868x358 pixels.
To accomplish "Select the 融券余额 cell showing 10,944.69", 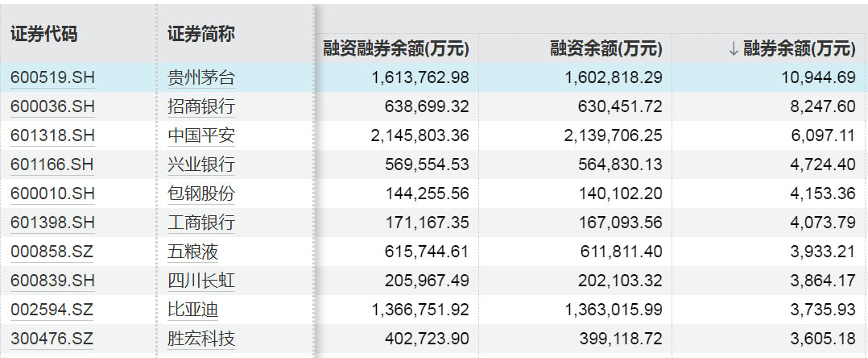I will [770, 77].
